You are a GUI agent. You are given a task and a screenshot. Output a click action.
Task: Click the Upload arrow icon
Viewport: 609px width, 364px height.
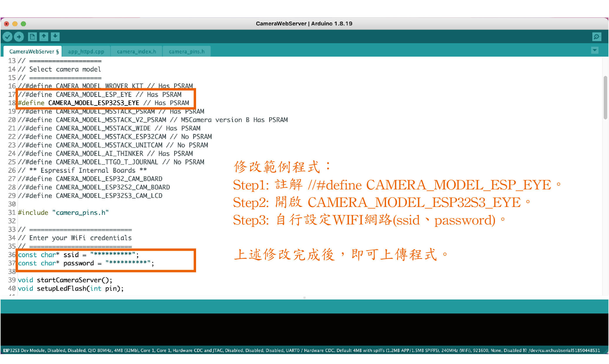(x=19, y=36)
